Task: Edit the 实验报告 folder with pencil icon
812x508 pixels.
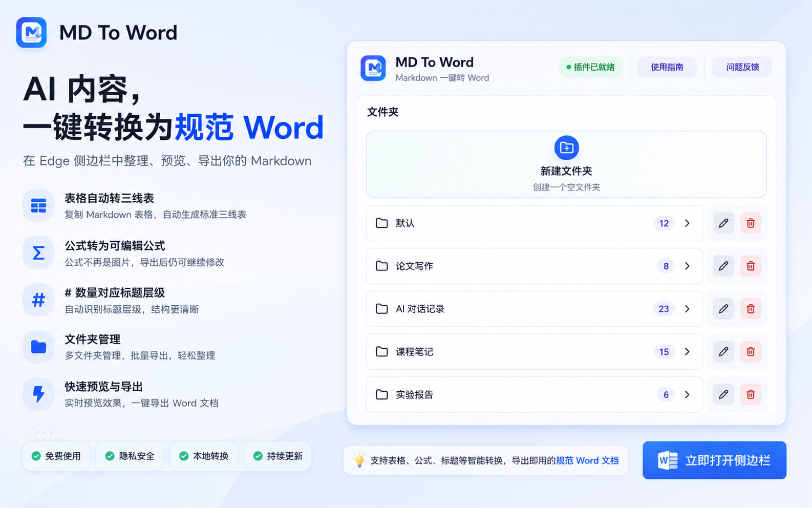Action: coord(723,394)
